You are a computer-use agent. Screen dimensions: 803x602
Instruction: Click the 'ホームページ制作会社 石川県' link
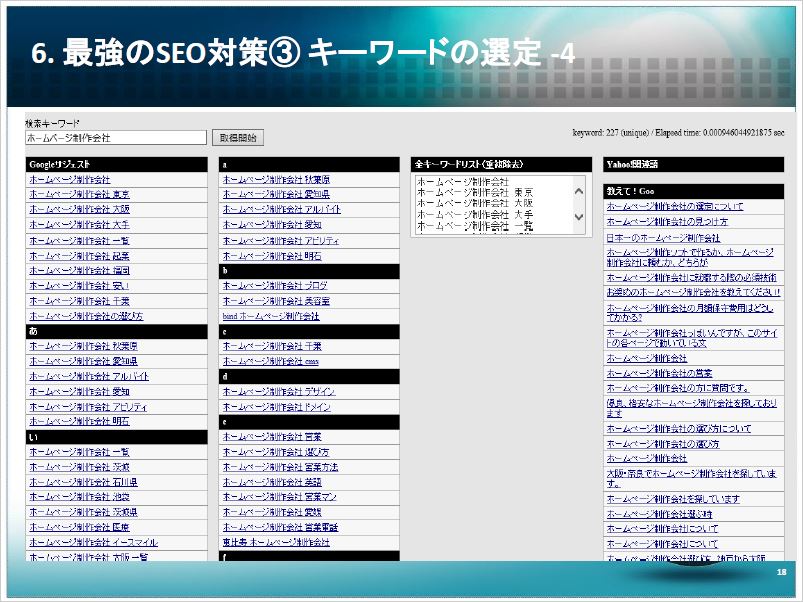(84, 482)
